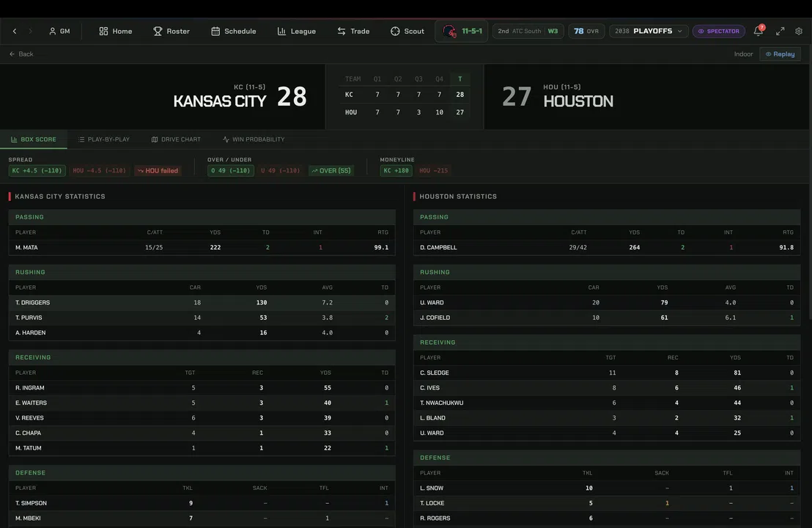Screen dimensions: 812x528
Task: Select defender L. Snow
Action: pyautogui.click(x=607, y=488)
